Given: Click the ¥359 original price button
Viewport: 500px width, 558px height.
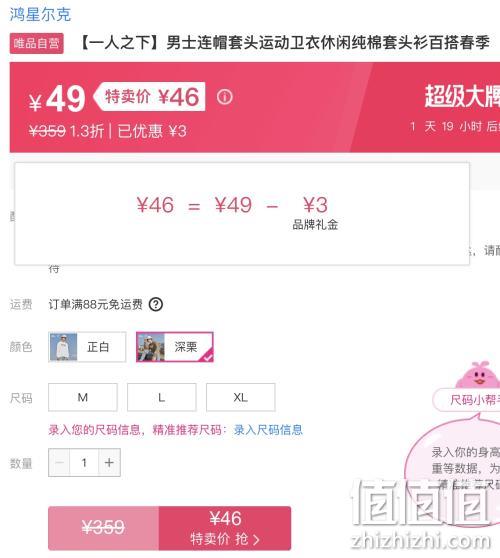Looking at the screenshot, I should [104, 528].
